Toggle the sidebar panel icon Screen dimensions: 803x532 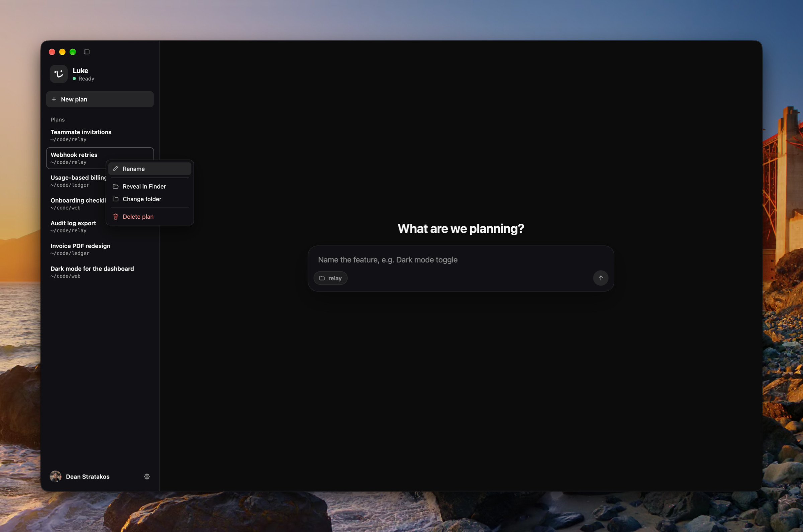(87, 52)
